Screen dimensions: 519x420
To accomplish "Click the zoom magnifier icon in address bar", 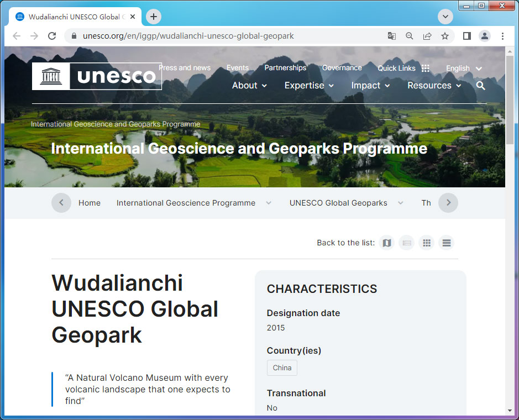I will (410, 36).
